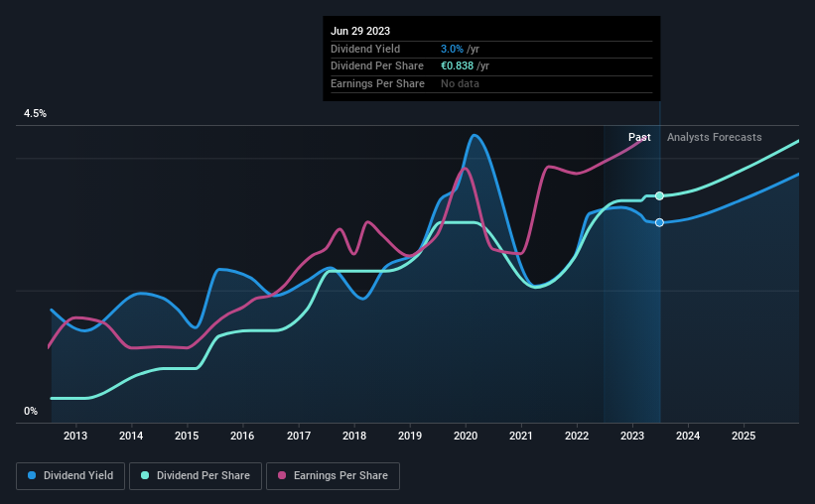
Task: Click tooltip Dividend Yield row label
Action: pyautogui.click(x=365, y=49)
